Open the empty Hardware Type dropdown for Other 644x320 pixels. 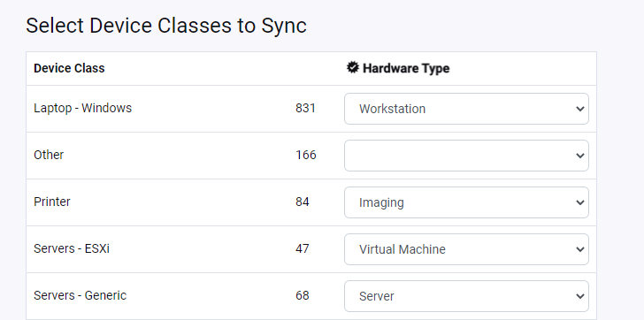tap(466, 156)
